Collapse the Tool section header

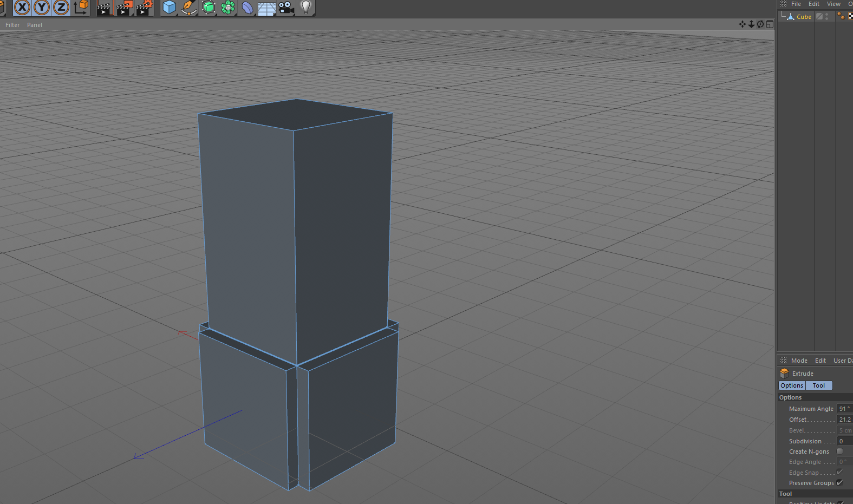(x=815, y=494)
